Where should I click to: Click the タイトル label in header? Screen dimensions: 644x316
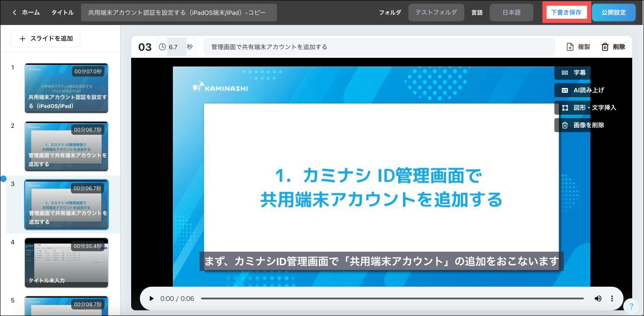pyautogui.click(x=63, y=13)
